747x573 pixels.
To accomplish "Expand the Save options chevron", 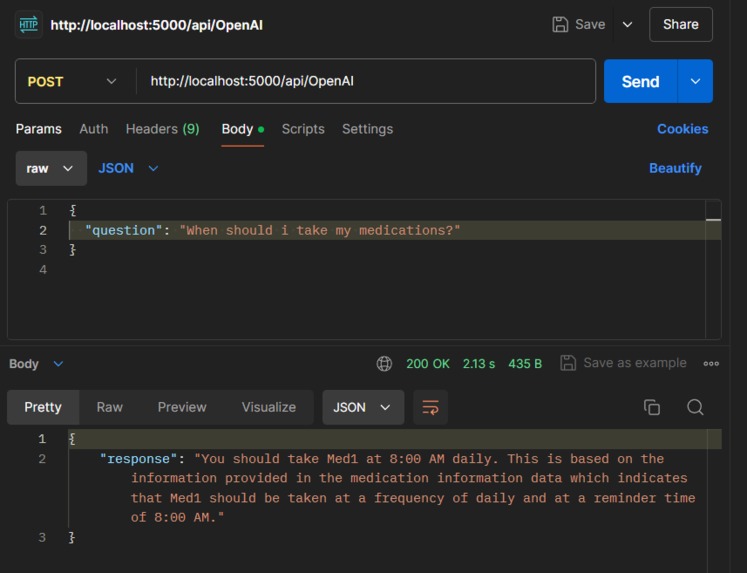I will 627,24.
